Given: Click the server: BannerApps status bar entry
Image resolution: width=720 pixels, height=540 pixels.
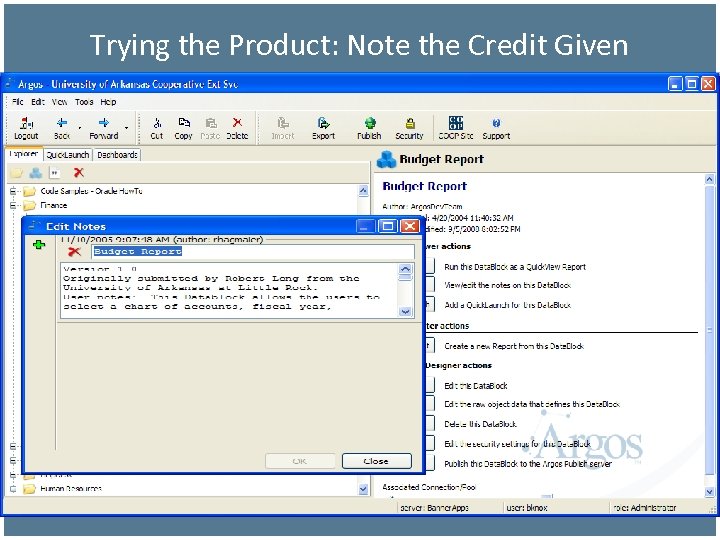Looking at the screenshot, I should (434, 508).
